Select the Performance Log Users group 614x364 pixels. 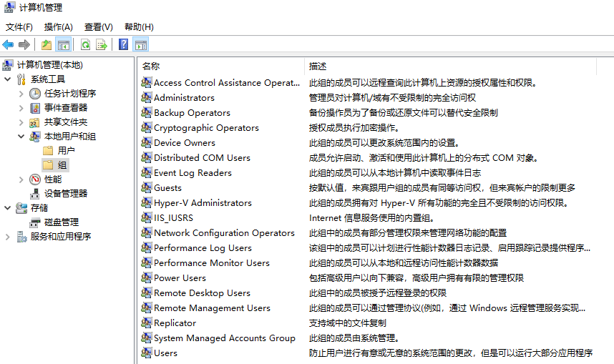click(203, 247)
